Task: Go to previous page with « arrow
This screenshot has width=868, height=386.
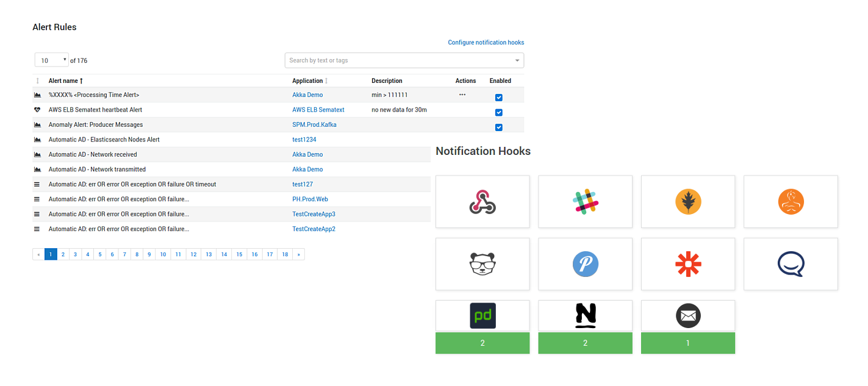Action: pyautogui.click(x=39, y=254)
